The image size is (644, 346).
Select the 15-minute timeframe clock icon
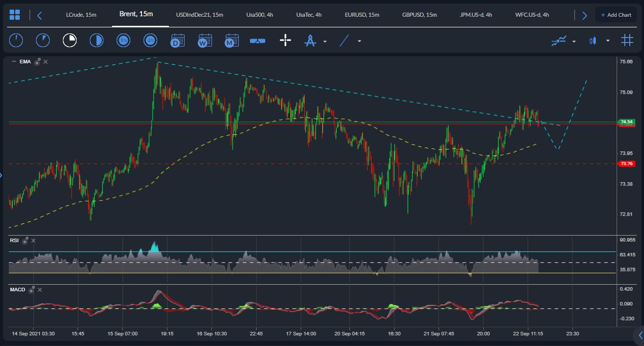point(69,41)
